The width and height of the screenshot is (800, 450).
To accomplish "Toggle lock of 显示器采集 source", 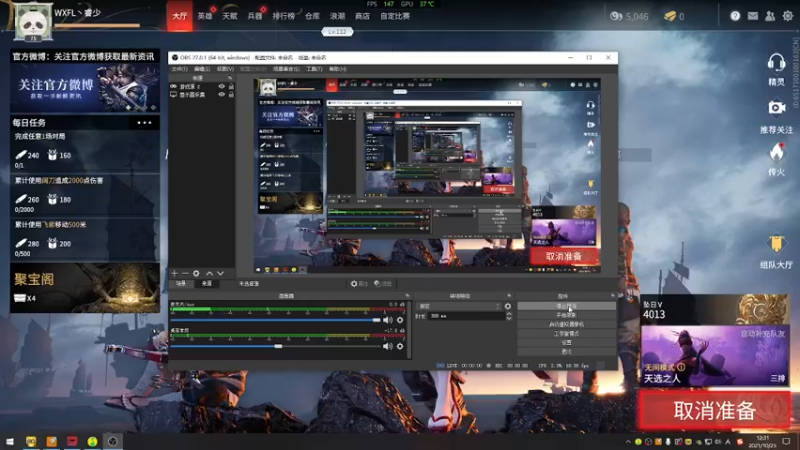I will point(231,94).
